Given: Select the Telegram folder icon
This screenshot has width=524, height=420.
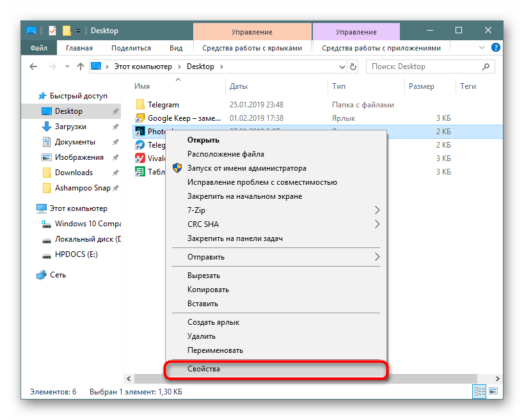Looking at the screenshot, I should (x=140, y=105).
